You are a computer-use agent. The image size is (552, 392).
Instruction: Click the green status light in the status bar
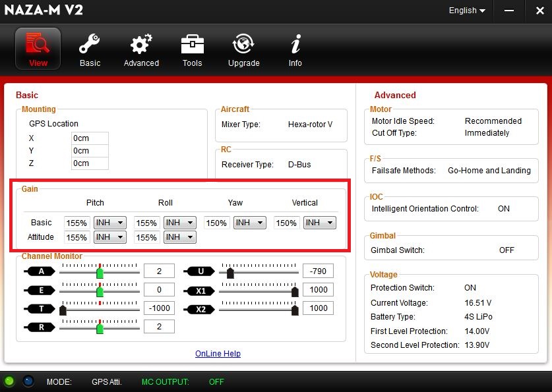point(9,381)
